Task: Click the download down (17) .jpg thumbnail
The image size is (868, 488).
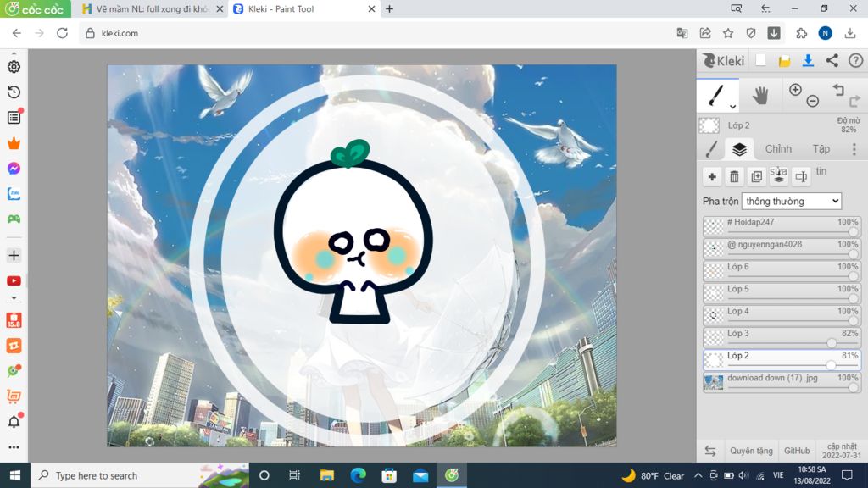Action: click(x=714, y=382)
